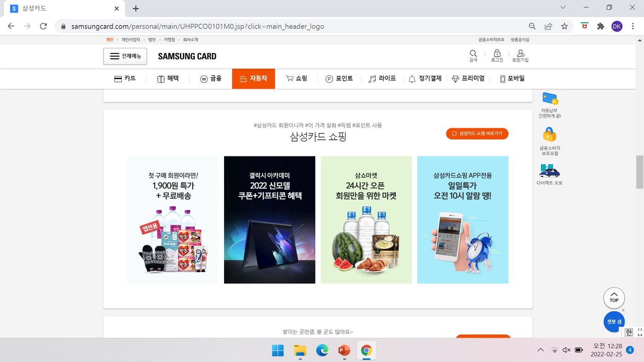Screen dimensions: 644x362
Task: Open the Chrome three-dot menu
Action: coord(633,26)
